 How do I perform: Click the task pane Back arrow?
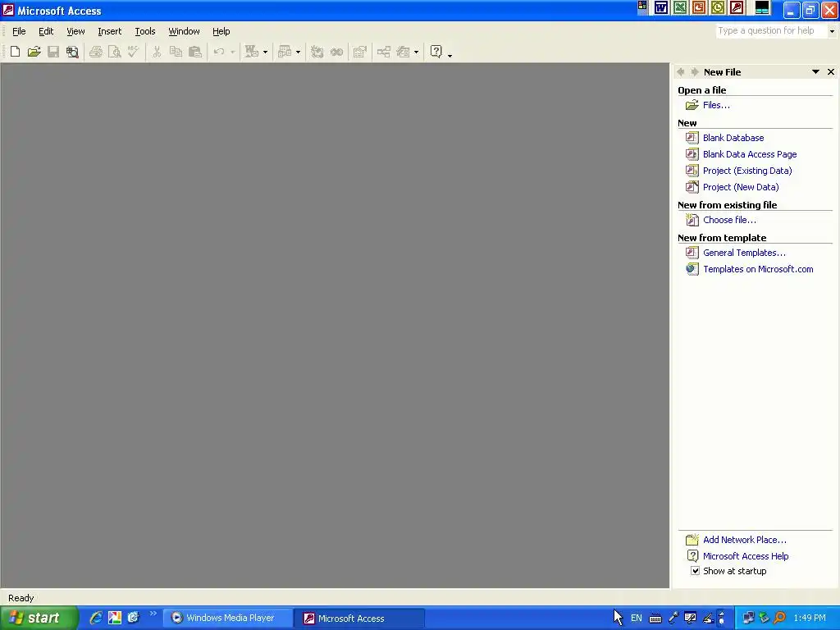coord(681,72)
